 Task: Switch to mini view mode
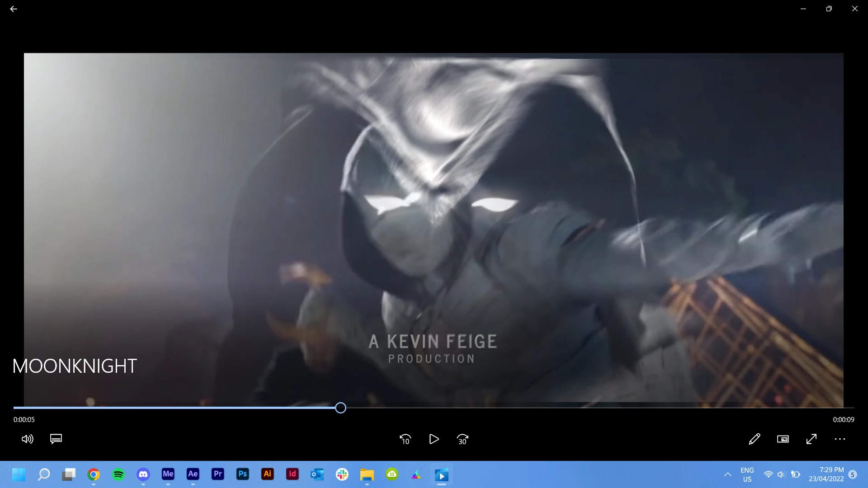(783, 439)
